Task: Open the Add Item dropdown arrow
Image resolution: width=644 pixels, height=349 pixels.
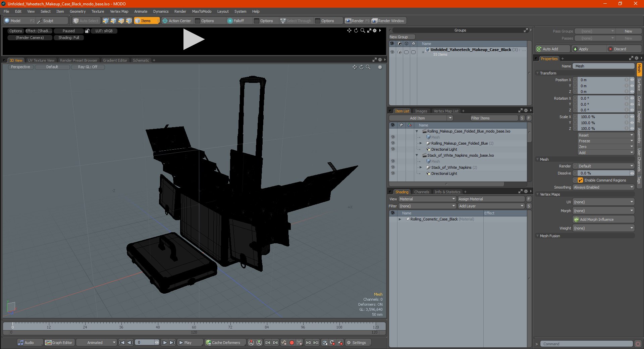Action: point(450,118)
